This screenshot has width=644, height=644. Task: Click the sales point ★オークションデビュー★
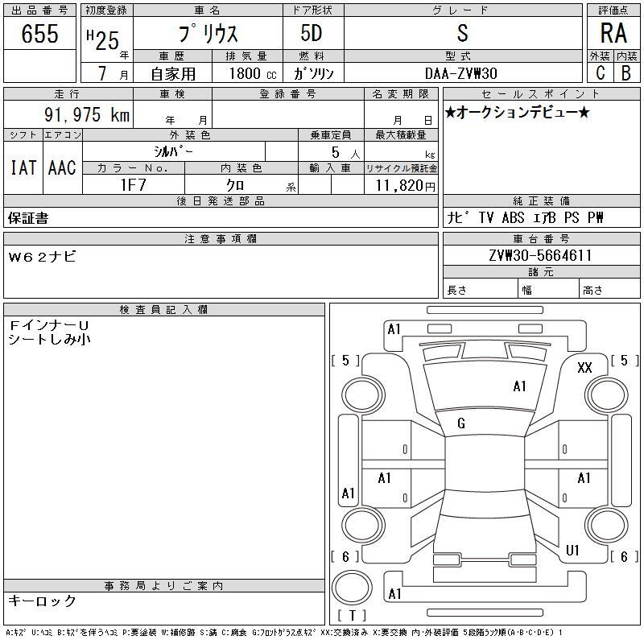click(x=517, y=112)
